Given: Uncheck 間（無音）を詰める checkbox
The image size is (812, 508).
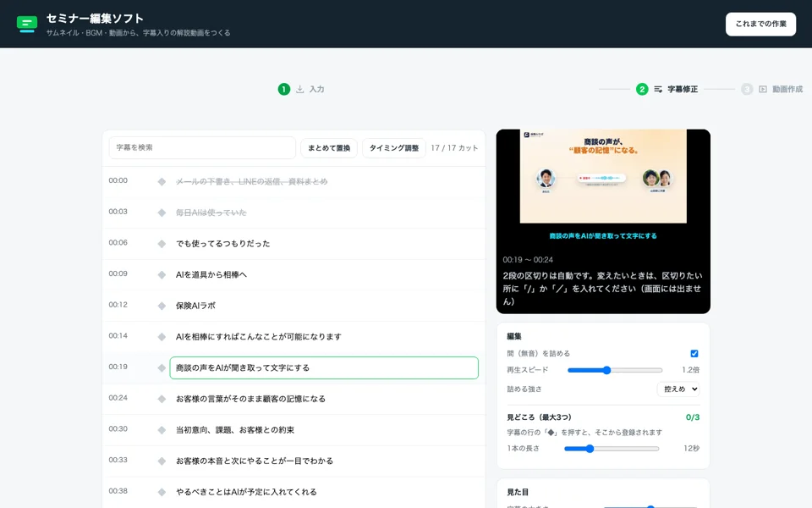Looking at the screenshot, I should 694,354.
